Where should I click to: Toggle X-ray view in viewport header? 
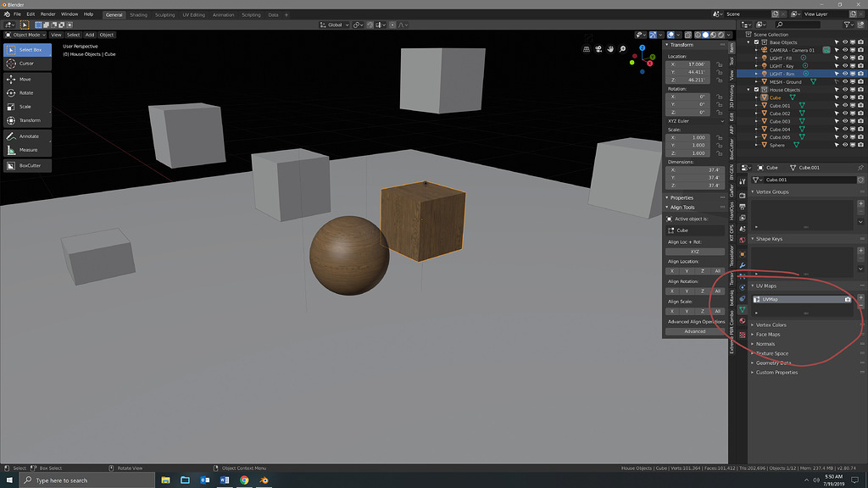coord(688,35)
